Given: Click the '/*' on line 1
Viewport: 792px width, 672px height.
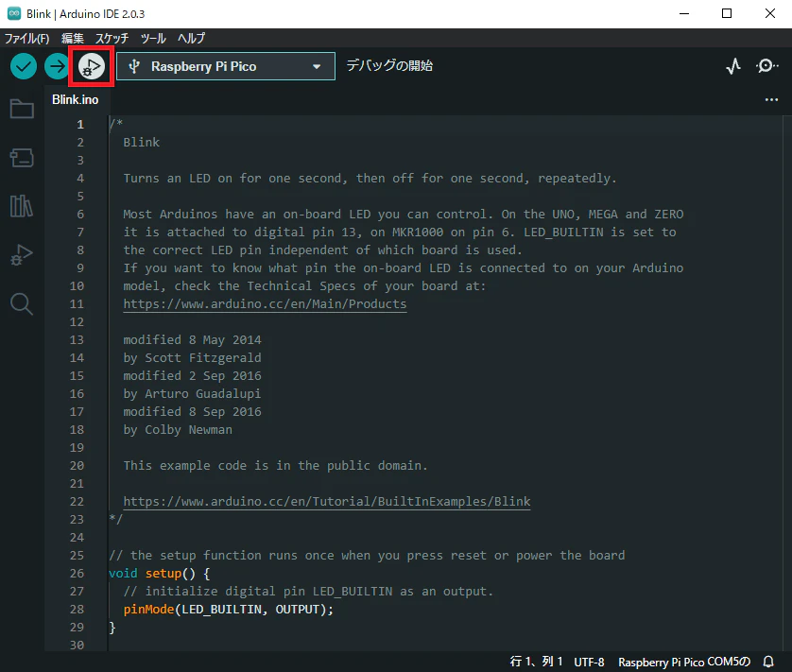Looking at the screenshot, I should 116,123.
